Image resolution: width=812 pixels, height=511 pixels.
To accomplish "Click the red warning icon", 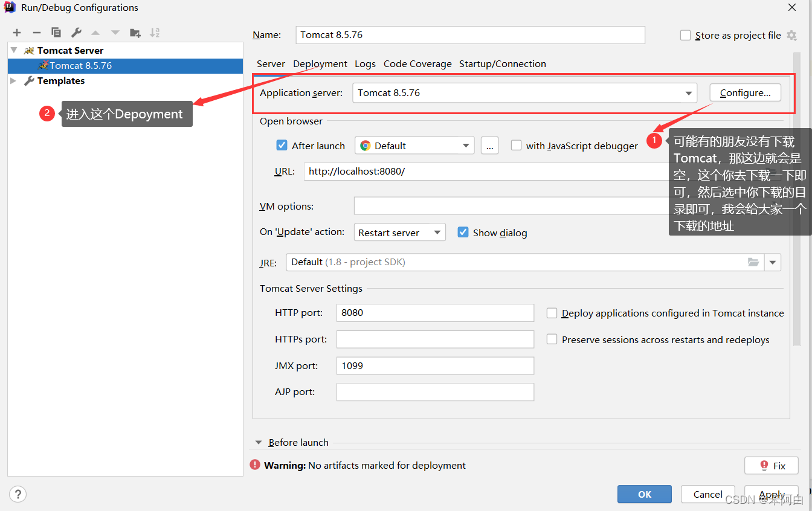I will coord(255,465).
